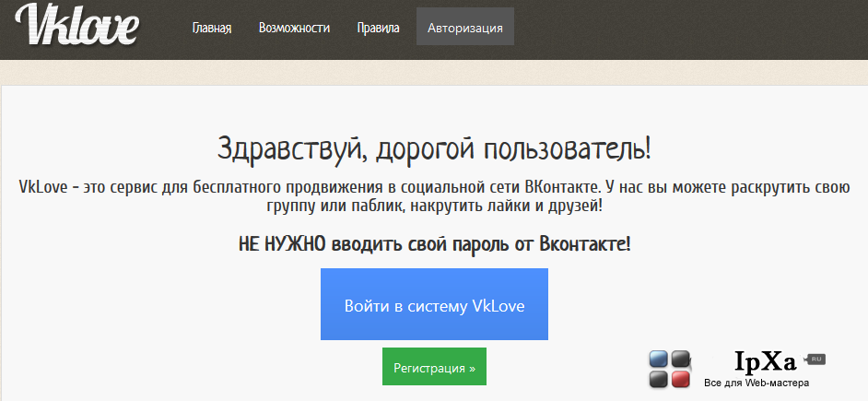868x401 pixels.
Task: Click the НЕ НУЖНО вводить свой пароль notice
Action: click(435, 243)
